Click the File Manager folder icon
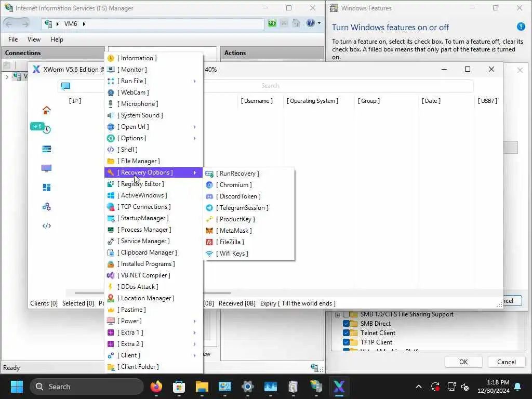 point(111,161)
